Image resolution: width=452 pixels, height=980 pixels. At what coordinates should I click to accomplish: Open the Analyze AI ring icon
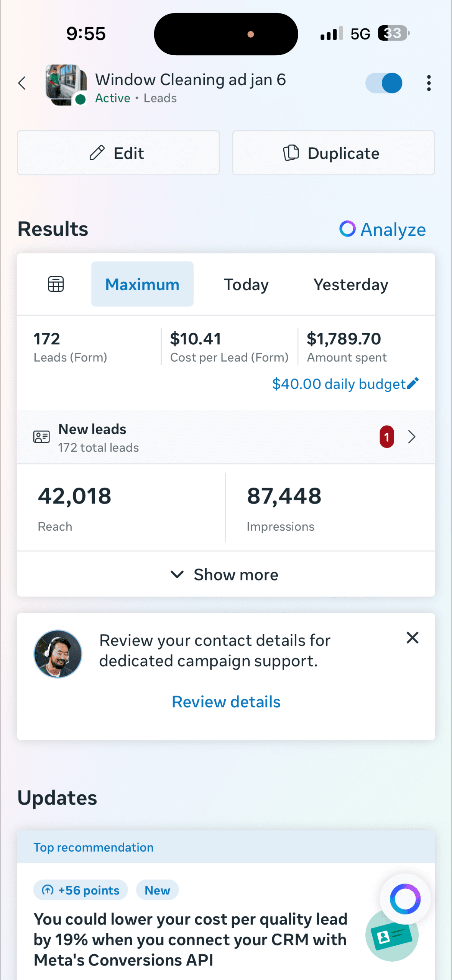tap(347, 229)
